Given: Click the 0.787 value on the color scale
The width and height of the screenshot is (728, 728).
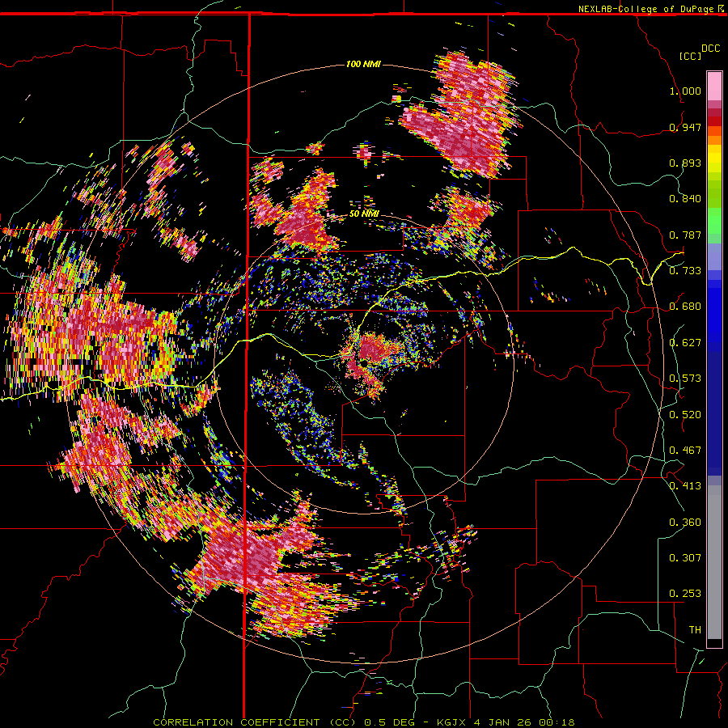Looking at the screenshot, I should pos(685,235).
